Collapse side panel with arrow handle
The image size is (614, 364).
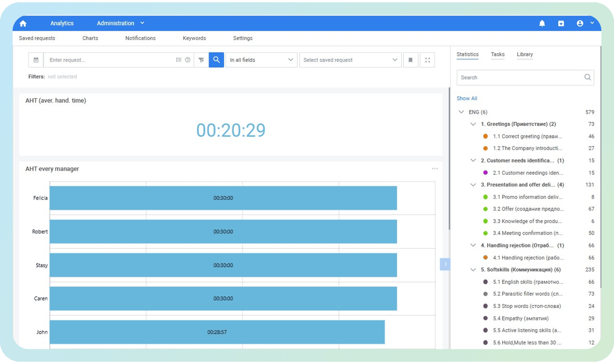445,264
